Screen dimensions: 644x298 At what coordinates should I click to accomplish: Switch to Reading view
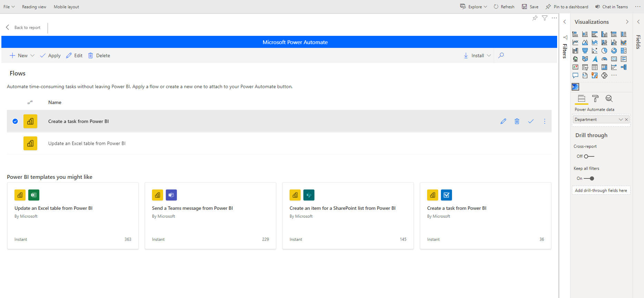click(34, 7)
